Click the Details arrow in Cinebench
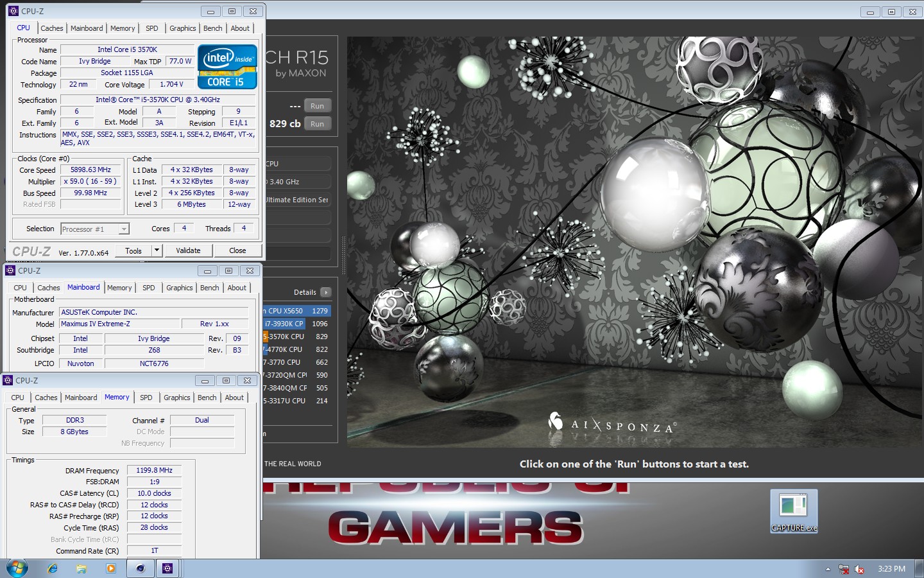 click(326, 292)
